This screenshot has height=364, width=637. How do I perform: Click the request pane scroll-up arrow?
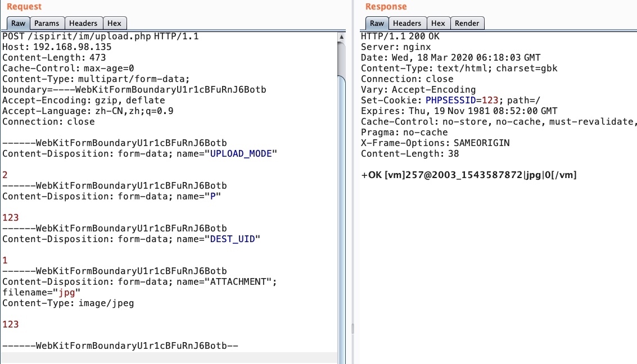341,37
